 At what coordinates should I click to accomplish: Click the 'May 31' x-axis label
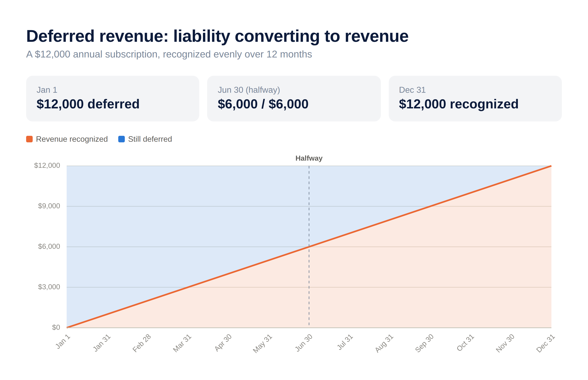263,343
